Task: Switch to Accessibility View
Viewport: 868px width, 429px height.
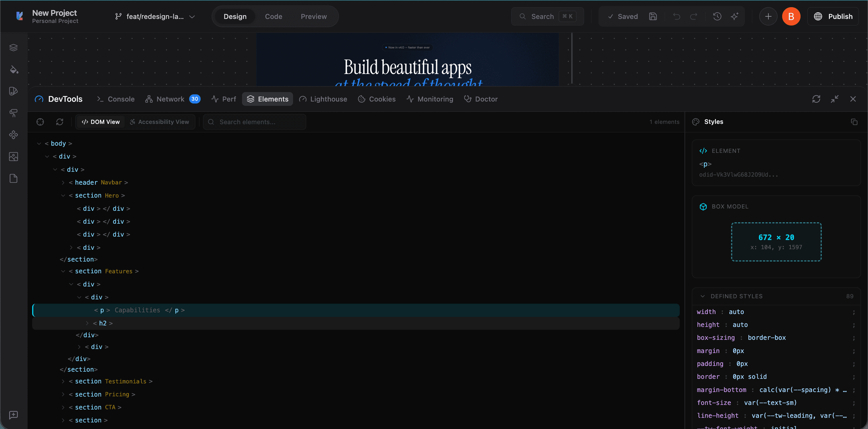Action: click(x=160, y=122)
